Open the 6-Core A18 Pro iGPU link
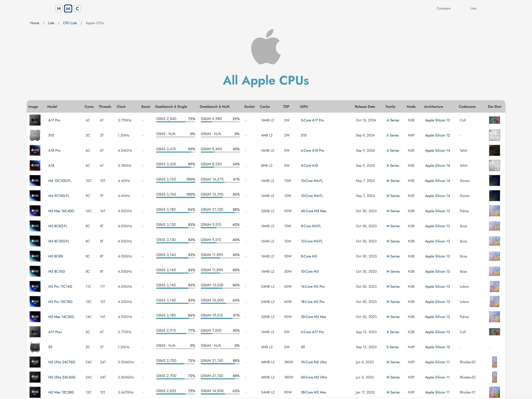 [x=312, y=151]
